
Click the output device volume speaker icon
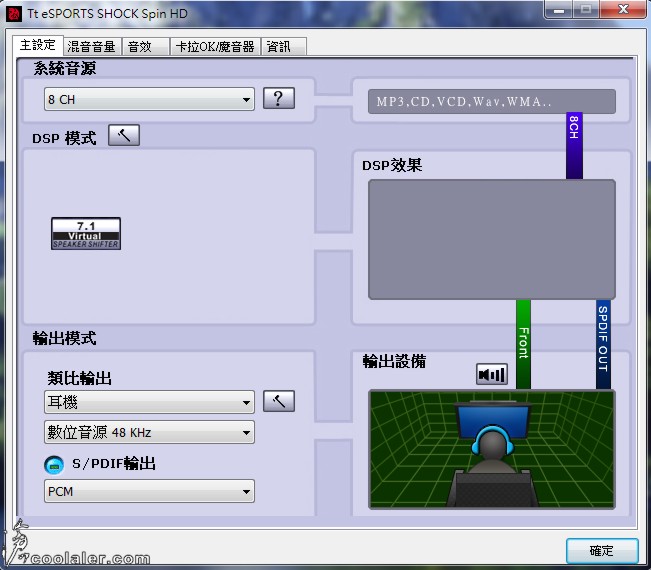click(x=492, y=374)
